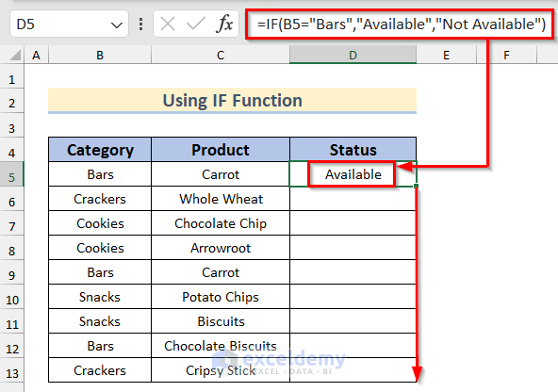Click the Insert Function fx icon
The image size is (558, 392).
coord(224,24)
